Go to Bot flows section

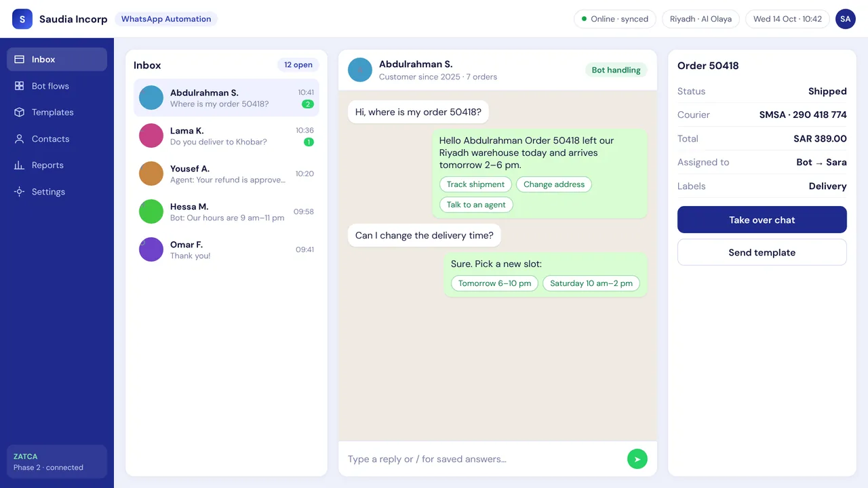[x=57, y=86]
